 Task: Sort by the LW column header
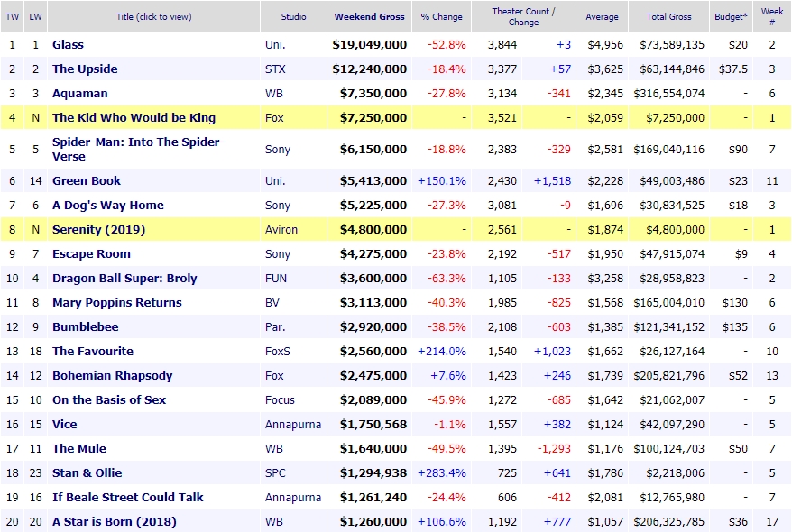pos(35,16)
